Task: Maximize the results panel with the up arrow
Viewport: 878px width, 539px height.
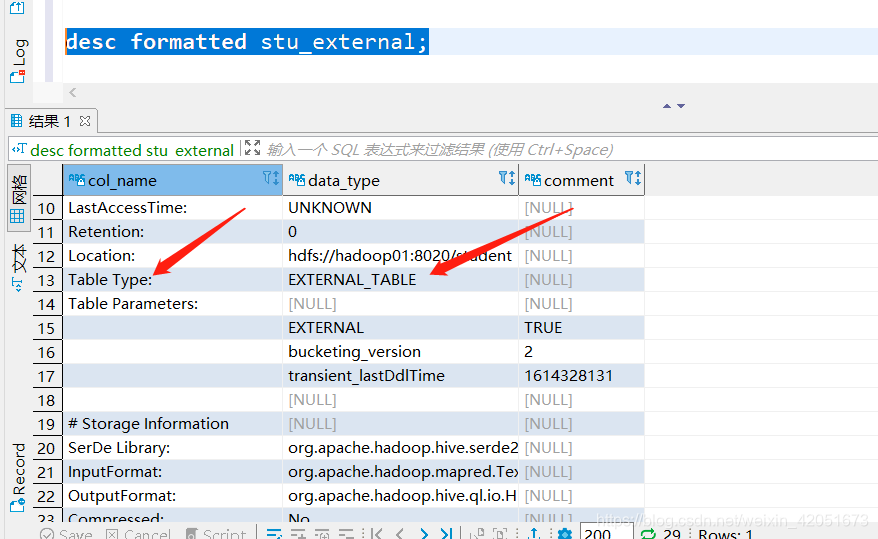Action: 667,106
